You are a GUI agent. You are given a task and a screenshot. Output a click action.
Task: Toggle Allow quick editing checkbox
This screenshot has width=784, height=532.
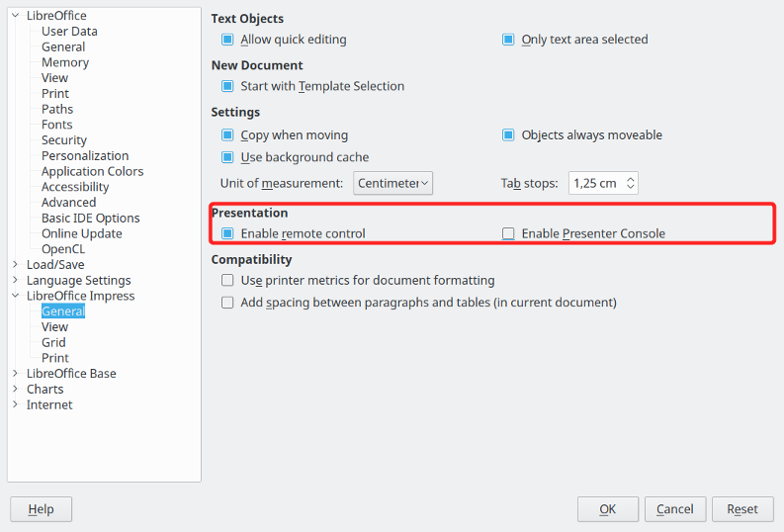click(227, 40)
